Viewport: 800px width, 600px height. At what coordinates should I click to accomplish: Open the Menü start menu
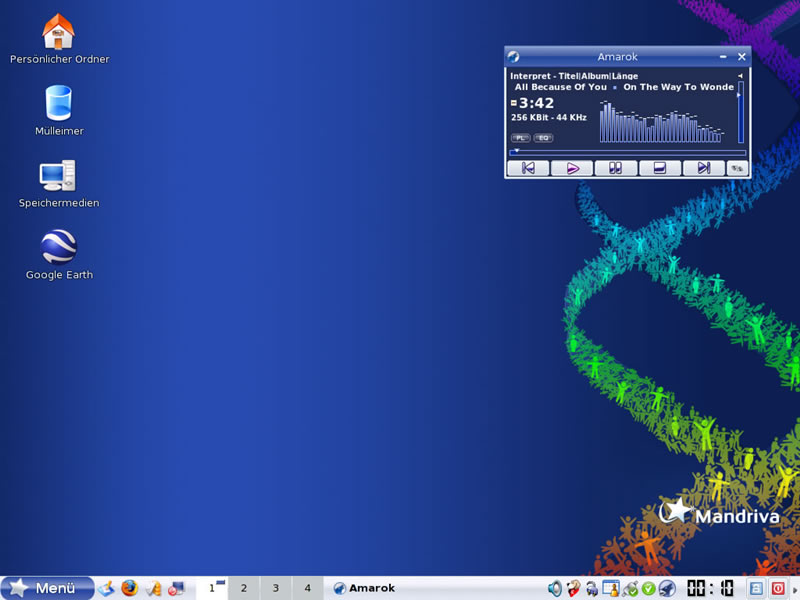[47, 588]
